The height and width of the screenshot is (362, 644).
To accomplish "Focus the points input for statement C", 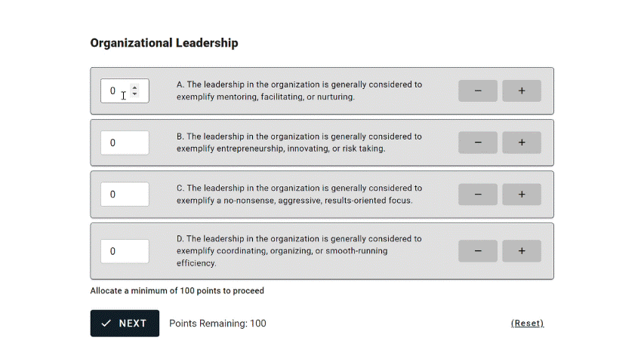I will pyautogui.click(x=125, y=194).
